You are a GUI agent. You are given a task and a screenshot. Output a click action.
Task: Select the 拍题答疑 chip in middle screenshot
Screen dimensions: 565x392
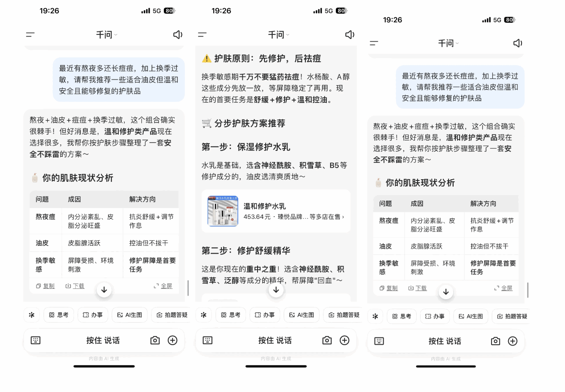tap(343, 315)
